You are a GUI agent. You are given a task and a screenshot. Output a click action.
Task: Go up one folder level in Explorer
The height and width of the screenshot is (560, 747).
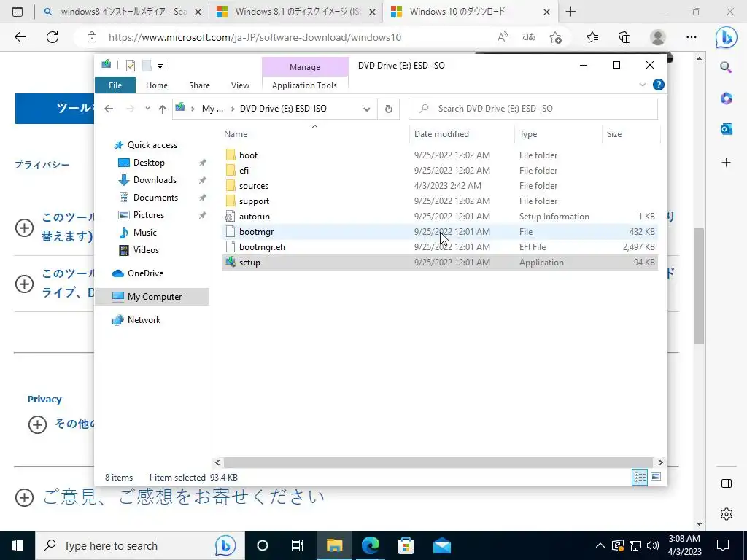click(x=163, y=109)
